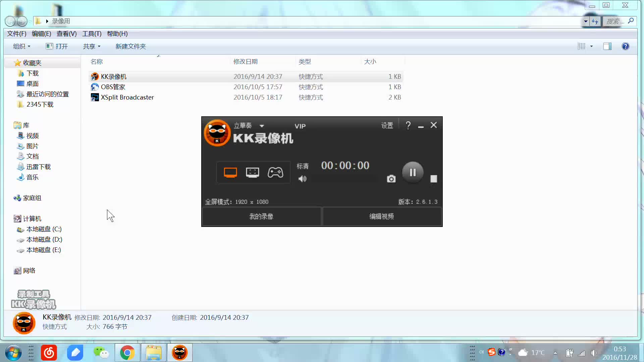Image resolution: width=644 pixels, height=362 pixels.
Task: Mute the KK recorder speaker icon
Action: (x=302, y=179)
